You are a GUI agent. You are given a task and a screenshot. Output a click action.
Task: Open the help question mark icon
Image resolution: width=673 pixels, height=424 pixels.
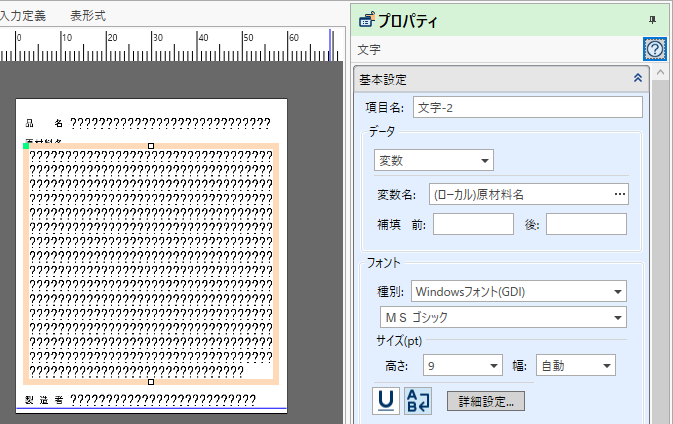(655, 49)
